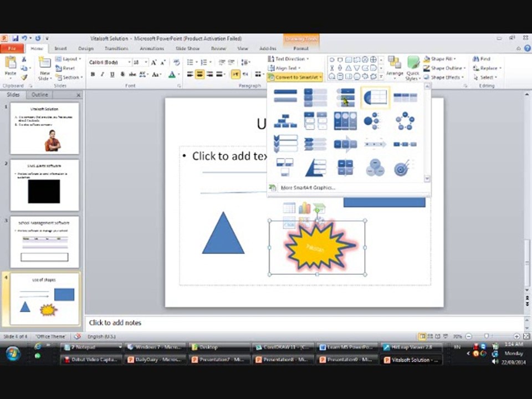Clear all text formatting

pyautogui.click(x=176, y=63)
